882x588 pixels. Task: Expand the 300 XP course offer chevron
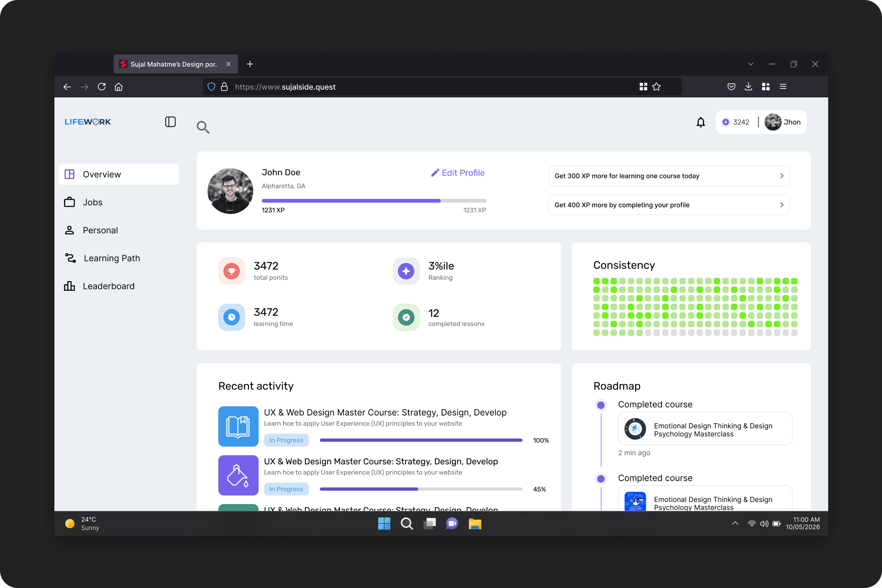(x=781, y=176)
